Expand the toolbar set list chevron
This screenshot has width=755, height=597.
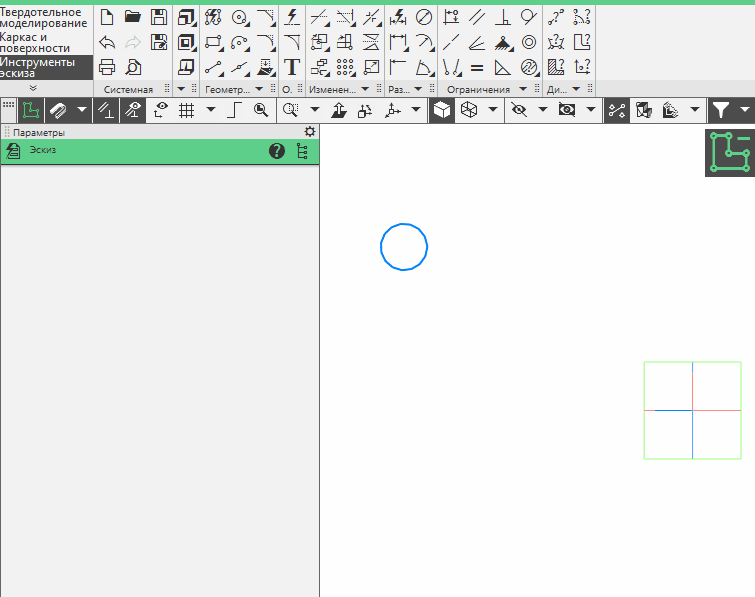click(x=33, y=89)
